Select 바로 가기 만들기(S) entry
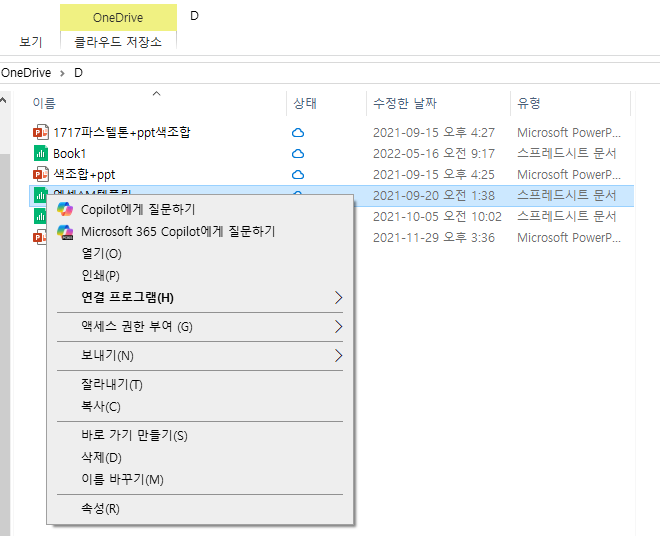Image resolution: width=660 pixels, height=536 pixels. click(200, 435)
